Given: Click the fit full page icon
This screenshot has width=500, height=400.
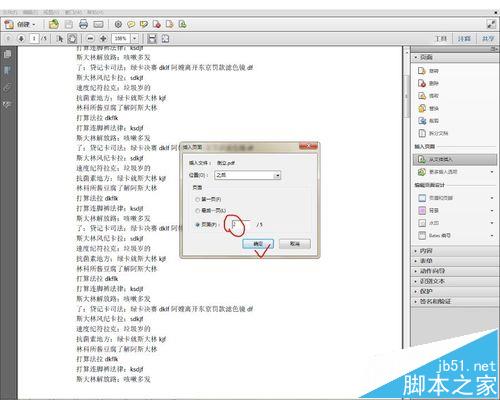Looking at the screenshot, I should click(165, 39).
